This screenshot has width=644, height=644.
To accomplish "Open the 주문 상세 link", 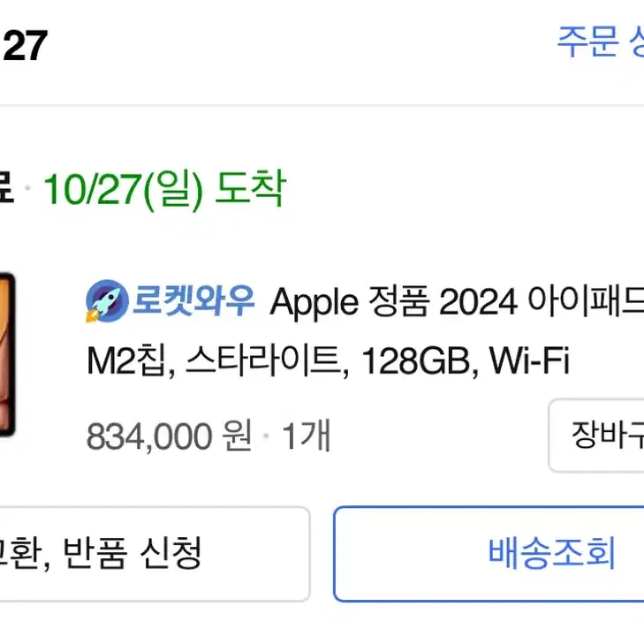I will click(x=601, y=42).
